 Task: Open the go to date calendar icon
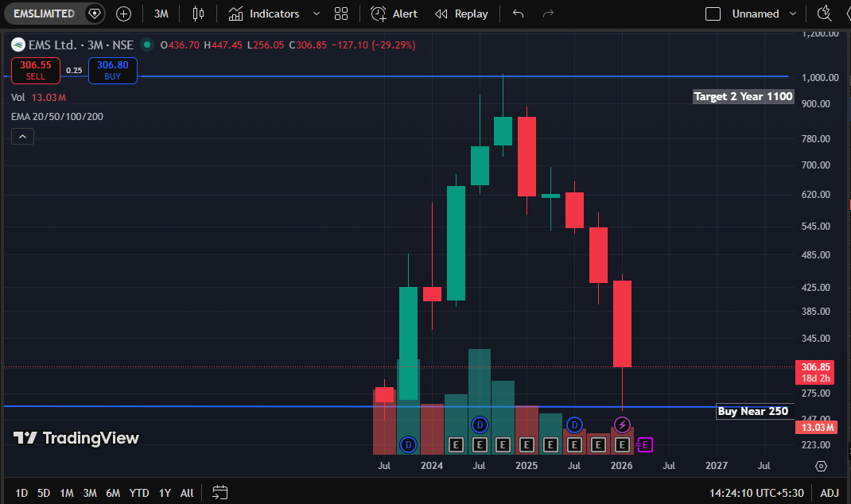tap(220, 493)
